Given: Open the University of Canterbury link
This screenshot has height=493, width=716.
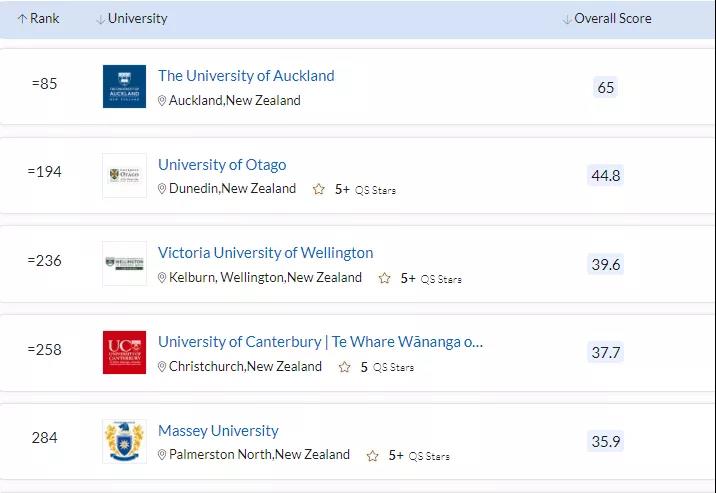Looking at the screenshot, I should coord(320,342).
